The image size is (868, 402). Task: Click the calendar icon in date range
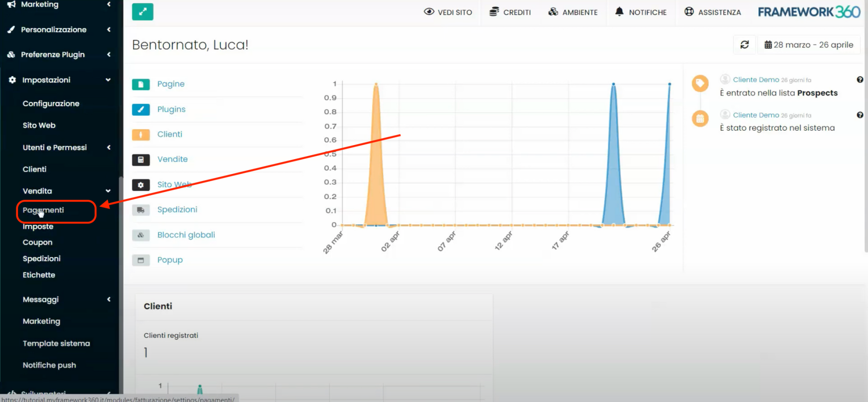pos(768,45)
